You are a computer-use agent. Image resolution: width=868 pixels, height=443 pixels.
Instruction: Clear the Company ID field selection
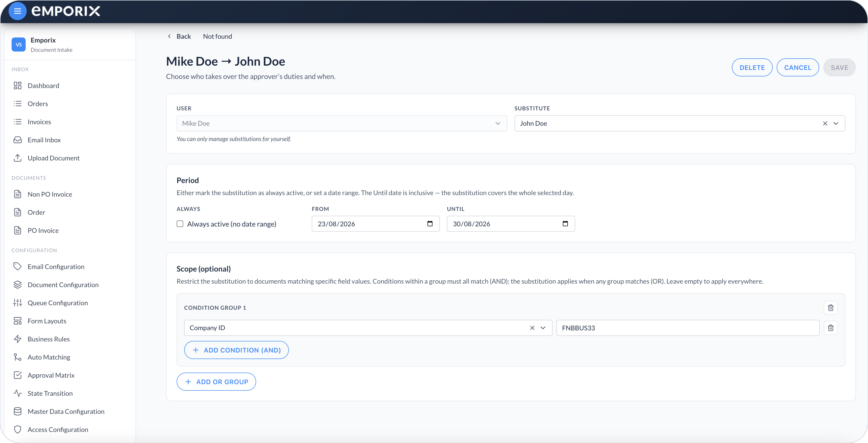tap(532, 328)
